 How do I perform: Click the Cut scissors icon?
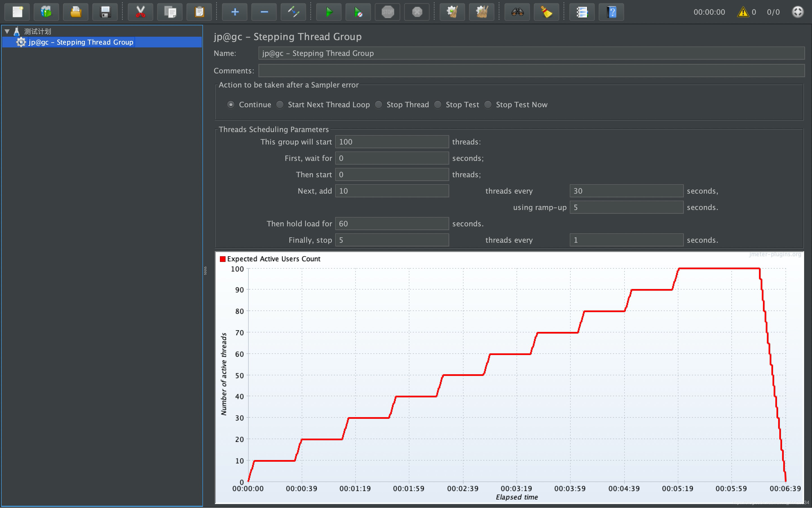[x=141, y=12]
